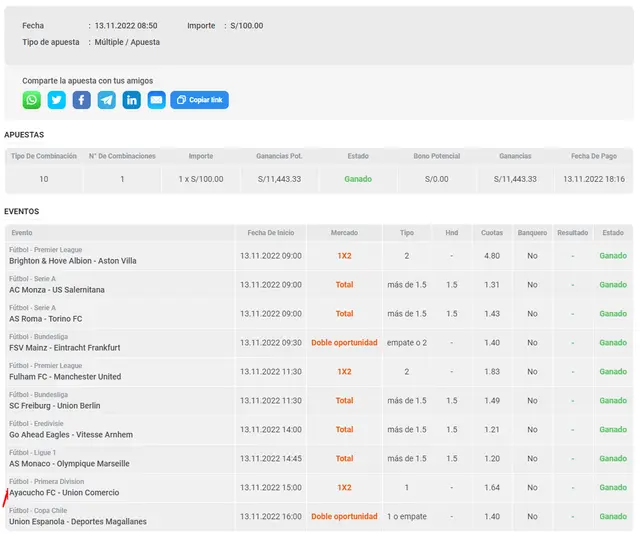Select the Cuotas column header
The width and height of the screenshot is (640, 534).
492,233
